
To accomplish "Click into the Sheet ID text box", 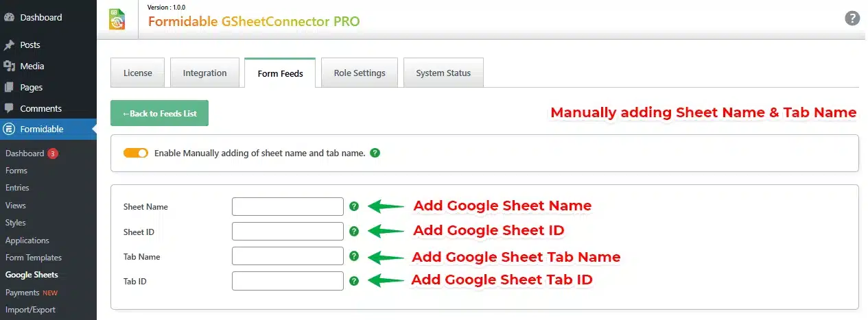I will 288,232.
